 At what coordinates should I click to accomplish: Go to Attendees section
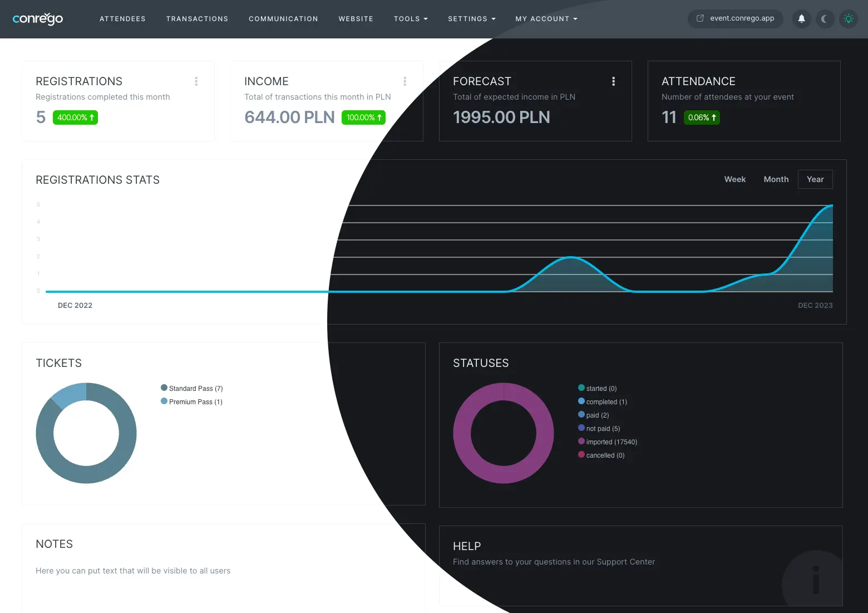pyautogui.click(x=122, y=19)
